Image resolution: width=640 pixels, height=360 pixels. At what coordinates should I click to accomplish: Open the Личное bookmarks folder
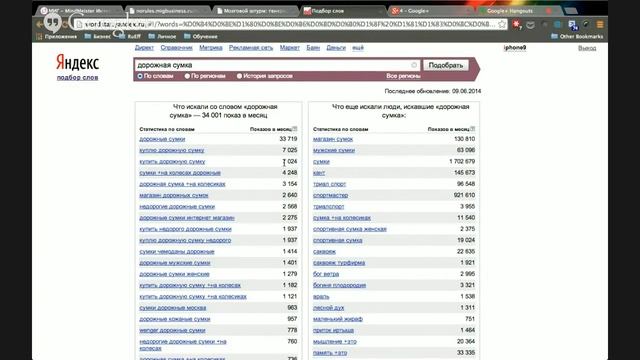[162, 36]
